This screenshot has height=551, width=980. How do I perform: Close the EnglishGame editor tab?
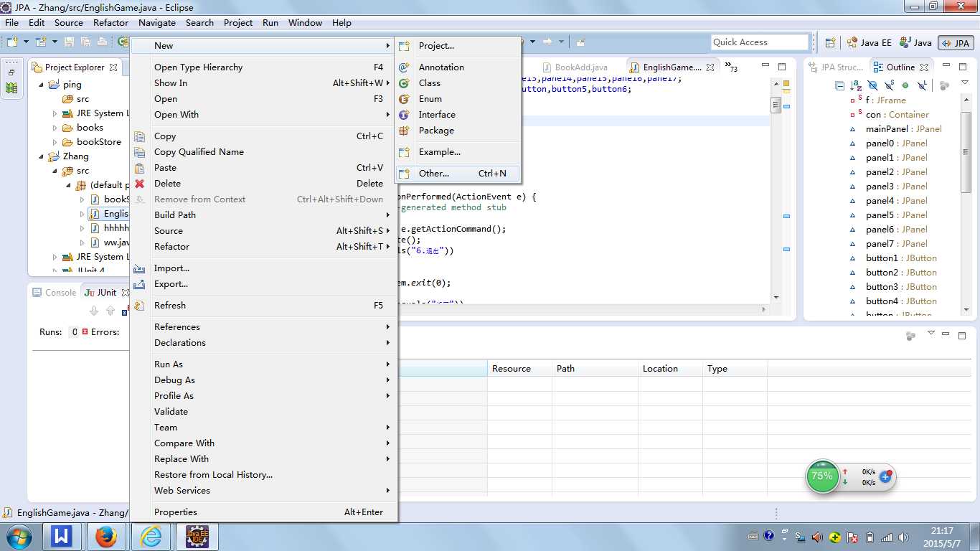click(710, 67)
